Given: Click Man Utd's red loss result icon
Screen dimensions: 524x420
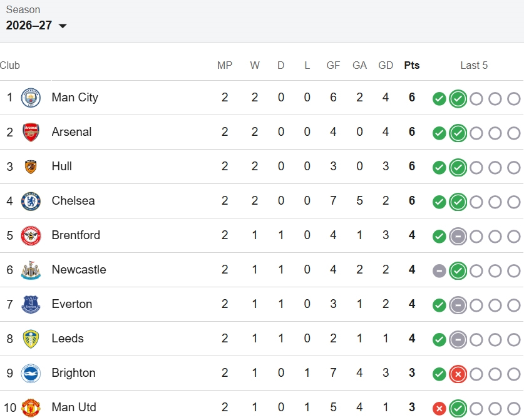Looking at the screenshot, I should [439, 408].
